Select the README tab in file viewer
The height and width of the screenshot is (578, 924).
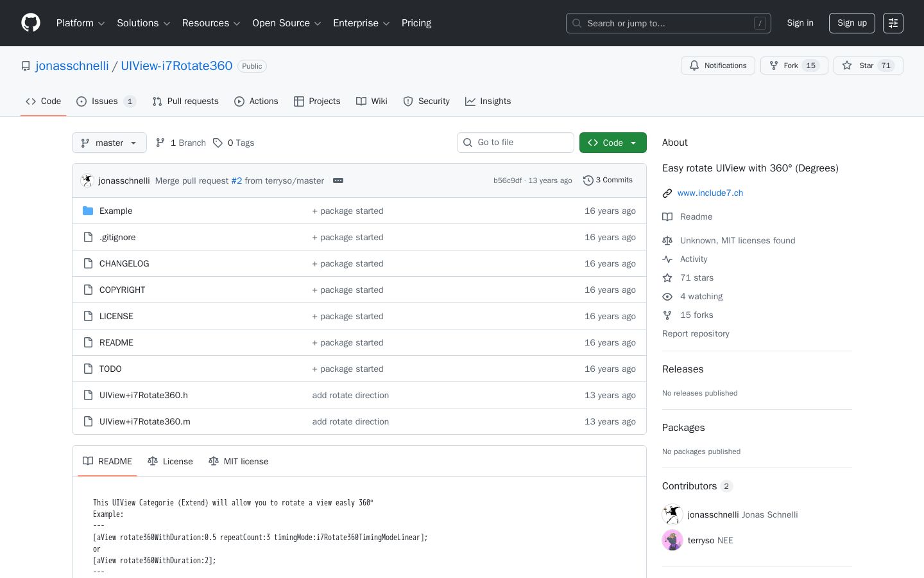click(x=107, y=461)
